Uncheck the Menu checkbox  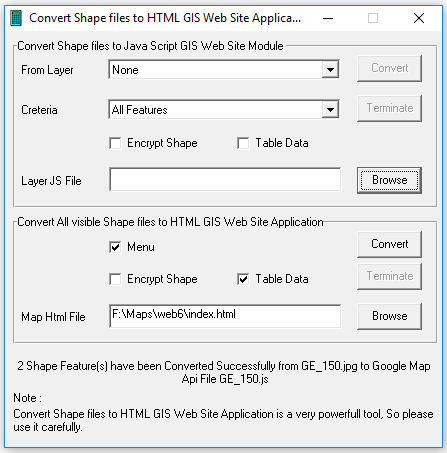(x=115, y=247)
